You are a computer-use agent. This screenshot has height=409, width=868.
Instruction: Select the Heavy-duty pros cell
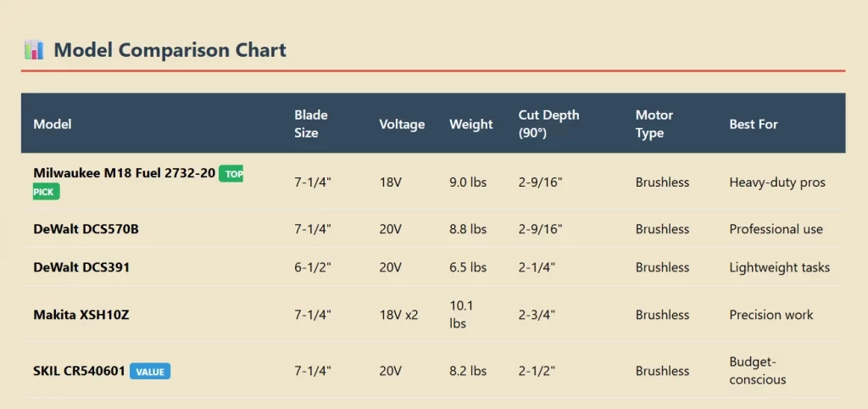point(776,182)
